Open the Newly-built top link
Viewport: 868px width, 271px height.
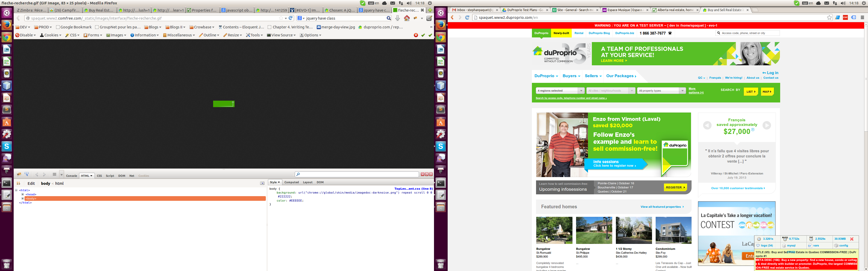(561, 33)
